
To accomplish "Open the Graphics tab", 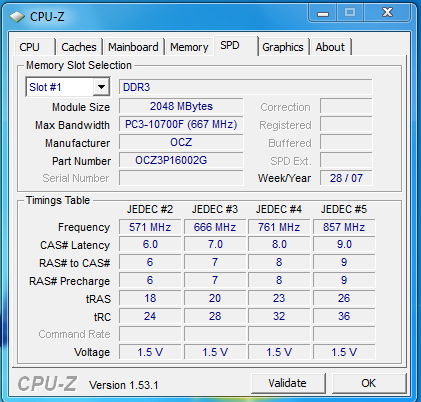I will tap(283, 47).
